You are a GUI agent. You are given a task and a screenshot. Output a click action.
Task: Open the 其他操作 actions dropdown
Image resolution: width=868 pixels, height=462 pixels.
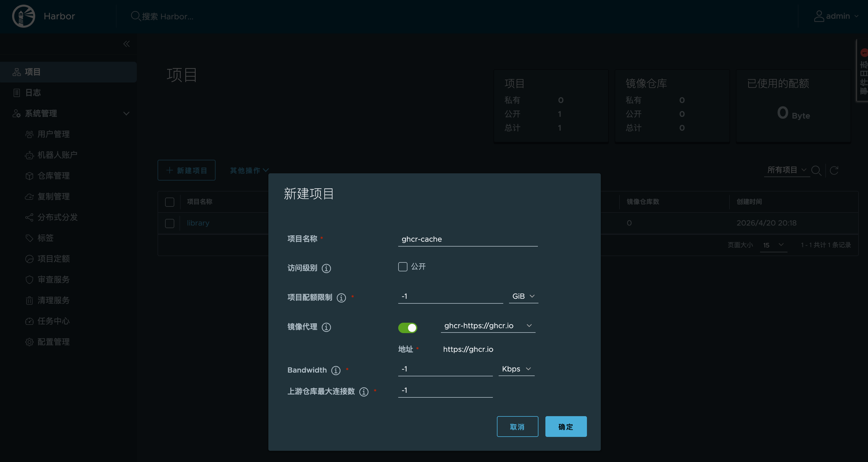pyautogui.click(x=249, y=170)
